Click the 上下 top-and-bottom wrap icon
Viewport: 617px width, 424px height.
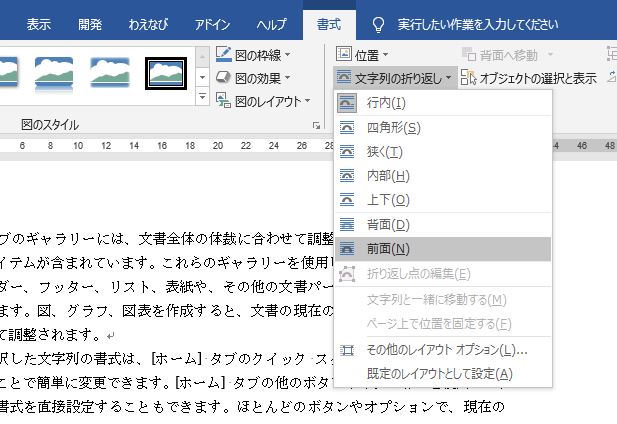pyautogui.click(x=347, y=200)
